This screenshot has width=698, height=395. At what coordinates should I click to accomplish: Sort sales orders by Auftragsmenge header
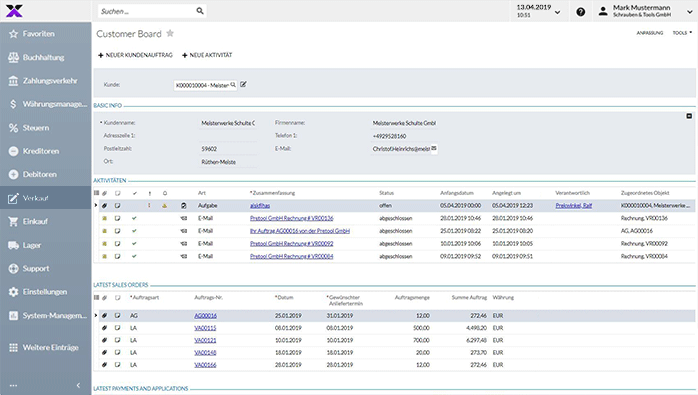click(412, 297)
